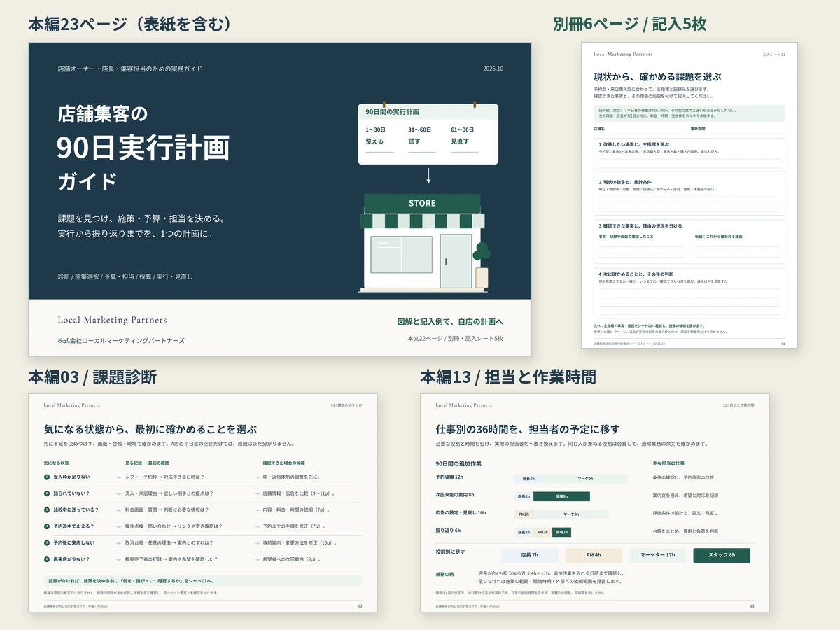Click the PM 4h role total box
Viewport: 840px width, 630px height.
593,555
